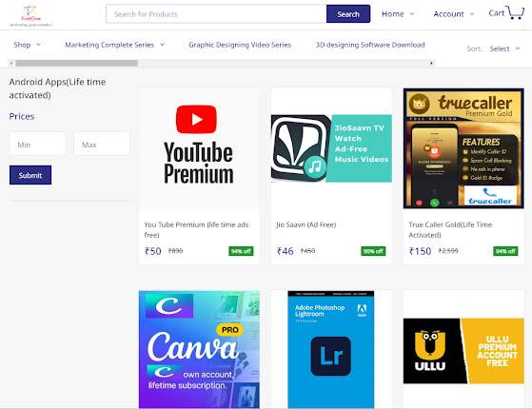Open the YouTube Premium product image
This screenshot has width=532, height=409.
tap(199, 148)
